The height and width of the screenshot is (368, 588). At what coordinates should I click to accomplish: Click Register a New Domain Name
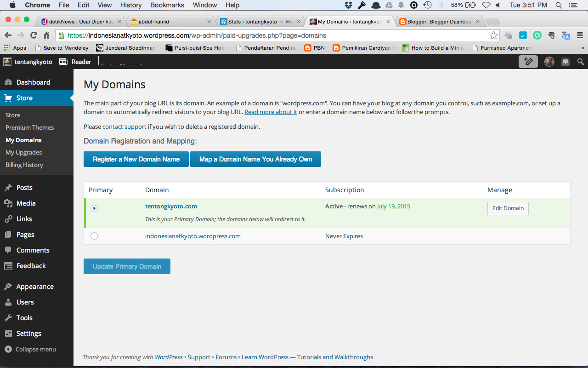(x=136, y=159)
